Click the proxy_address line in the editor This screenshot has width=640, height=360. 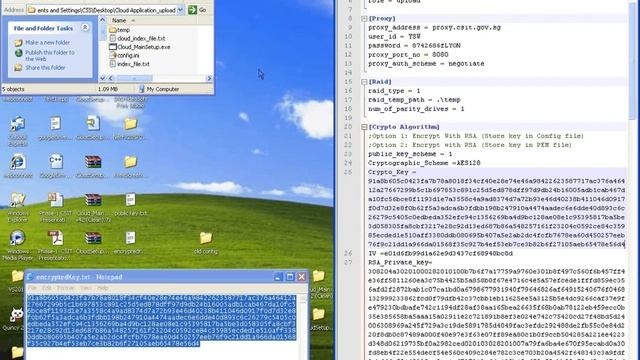click(434, 28)
